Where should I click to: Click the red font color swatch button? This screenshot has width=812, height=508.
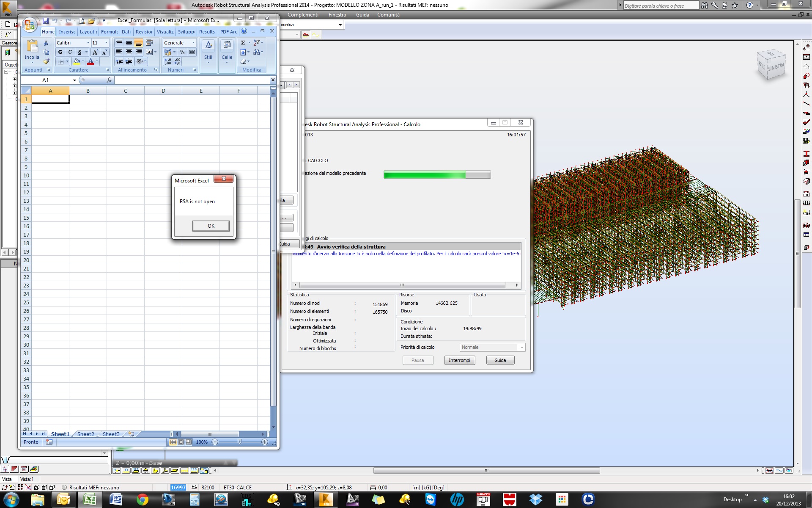[x=91, y=61]
